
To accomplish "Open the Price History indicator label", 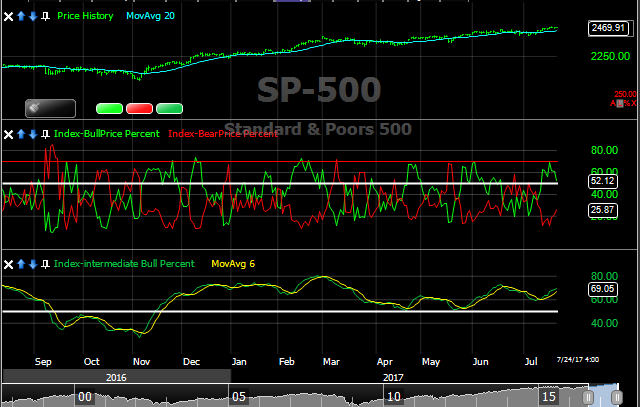I will (85, 16).
